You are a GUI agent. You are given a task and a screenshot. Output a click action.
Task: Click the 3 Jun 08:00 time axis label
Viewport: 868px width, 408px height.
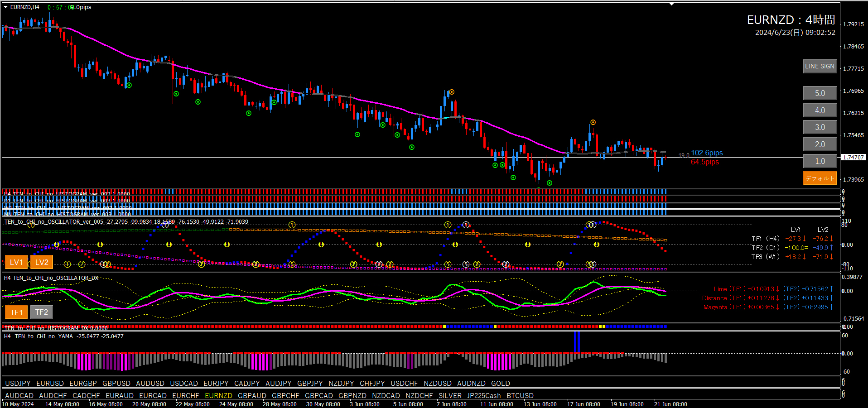[x=365, y=404]
